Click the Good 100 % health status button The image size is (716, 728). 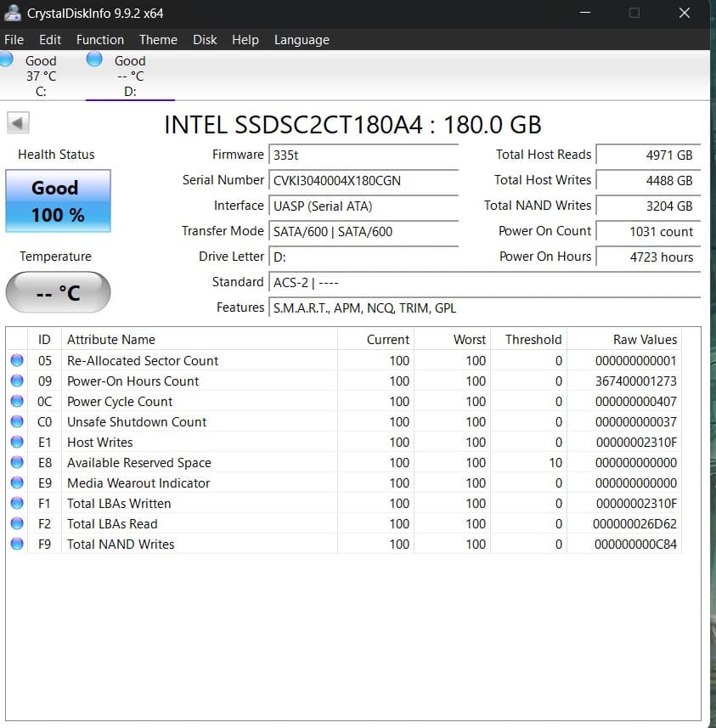click(58, 201)
